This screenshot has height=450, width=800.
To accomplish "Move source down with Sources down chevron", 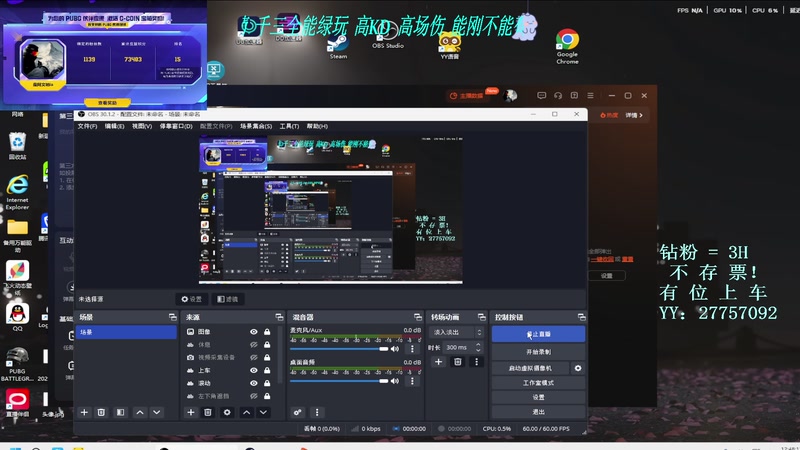I will pos(263,412).
